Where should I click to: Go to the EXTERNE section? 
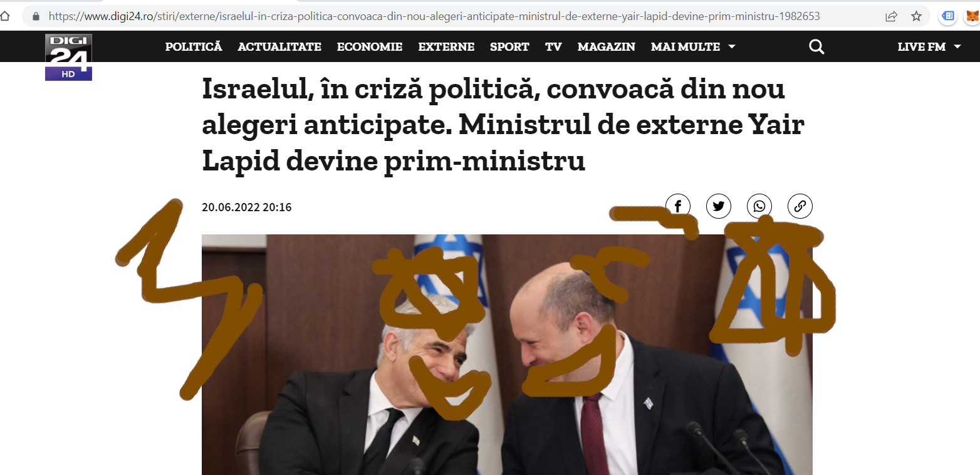pos(446,47)
